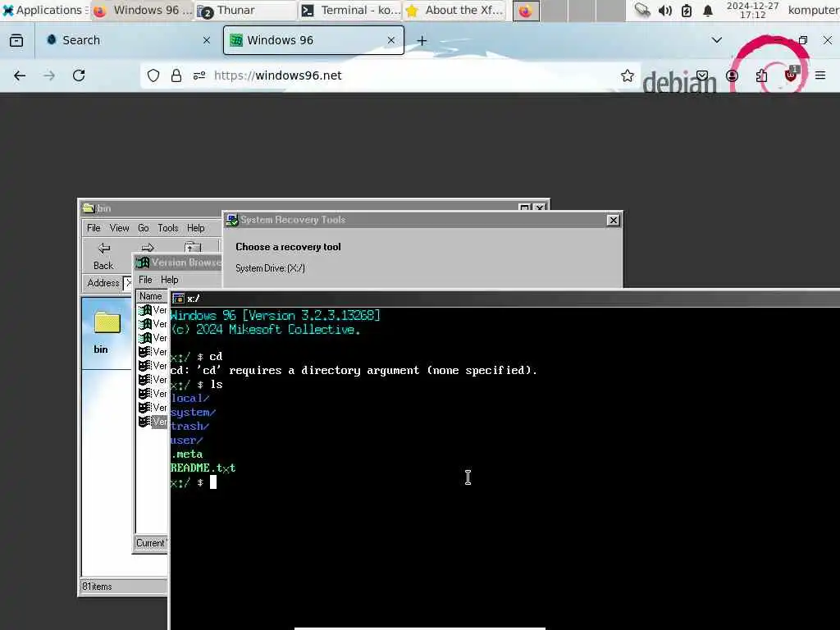Click the clock showing 2024-12-27 17:12
The width and height of the screenshot is (840, 630).
pyautogui.click(x=753, y=10)
